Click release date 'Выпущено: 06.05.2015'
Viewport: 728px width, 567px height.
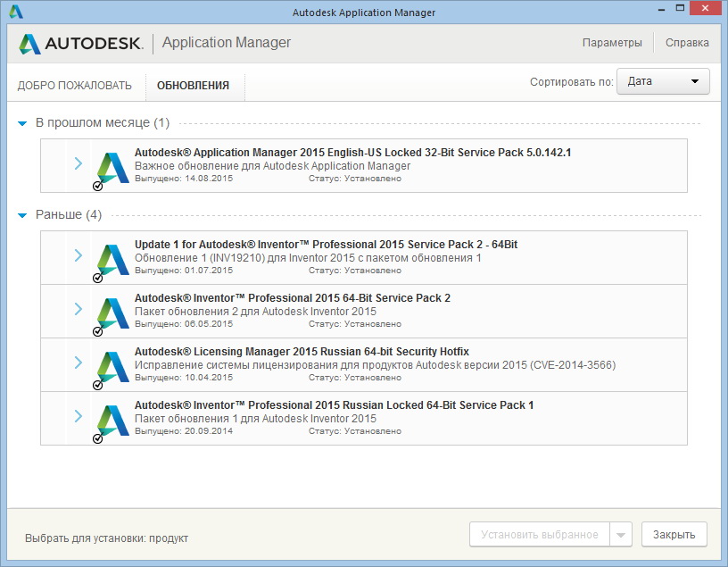(x=184, y=324)
